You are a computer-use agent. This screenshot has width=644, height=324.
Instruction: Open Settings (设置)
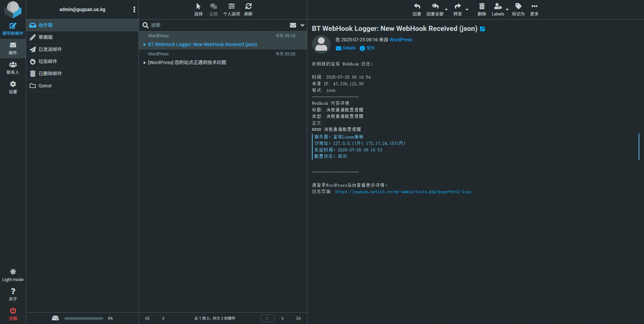(x=13, y=88)
